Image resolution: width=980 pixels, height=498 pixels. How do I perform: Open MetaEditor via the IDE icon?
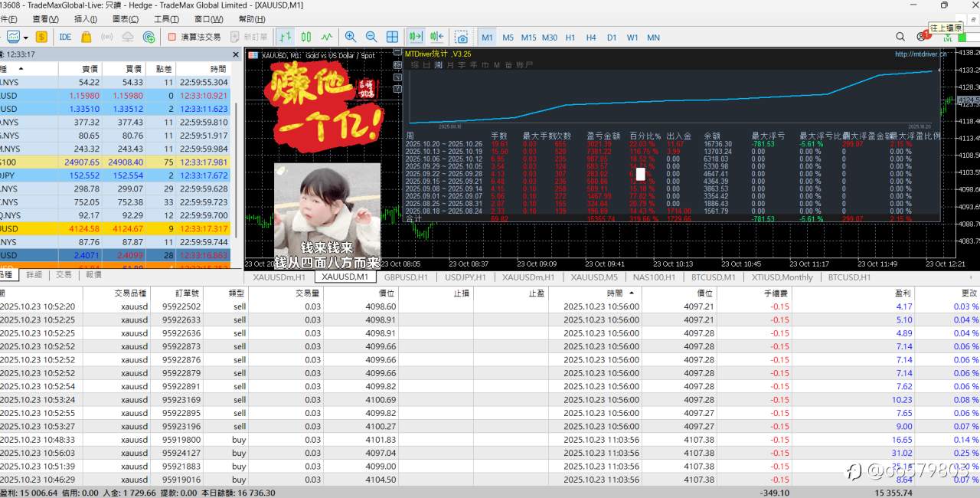pos(65,37)
